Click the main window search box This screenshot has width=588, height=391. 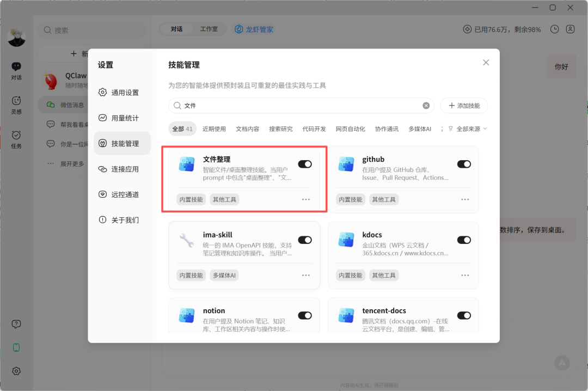pos(92,30)
